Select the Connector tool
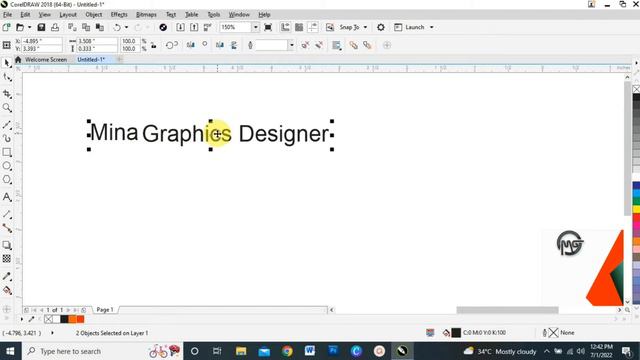This screenshot has height=360, width=640. point(7,228)
